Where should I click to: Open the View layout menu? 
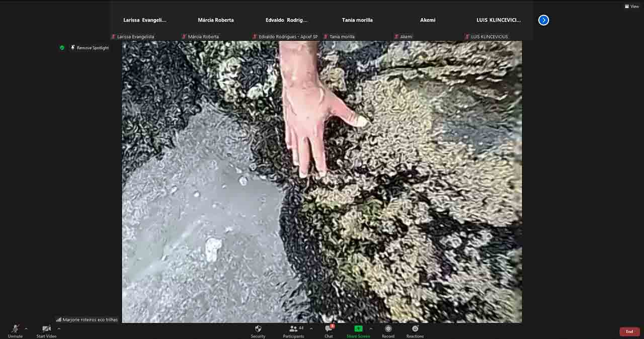point(632,7)
